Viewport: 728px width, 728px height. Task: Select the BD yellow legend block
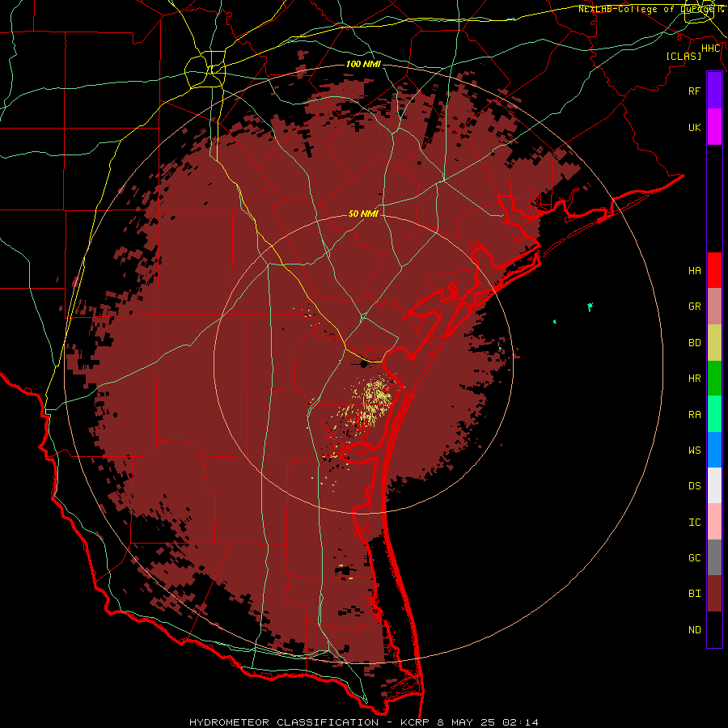[714, 343]
